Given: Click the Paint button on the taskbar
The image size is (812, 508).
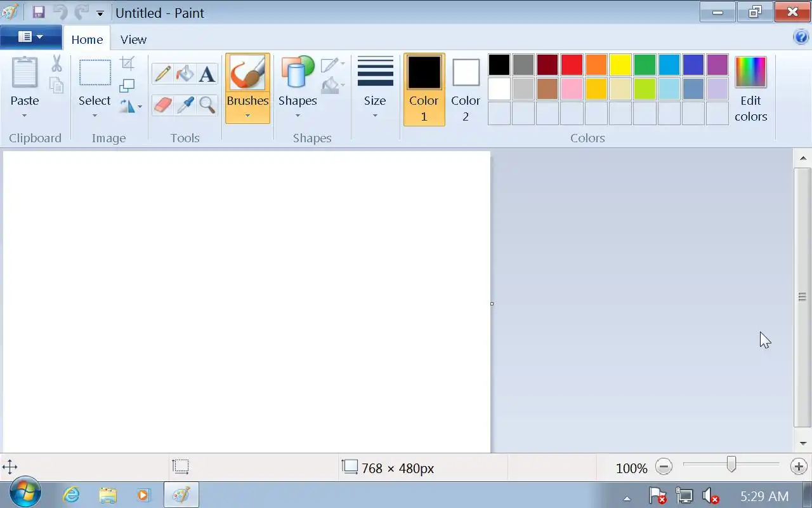Looking at the screenshot, I should click(x=181, y=495).
